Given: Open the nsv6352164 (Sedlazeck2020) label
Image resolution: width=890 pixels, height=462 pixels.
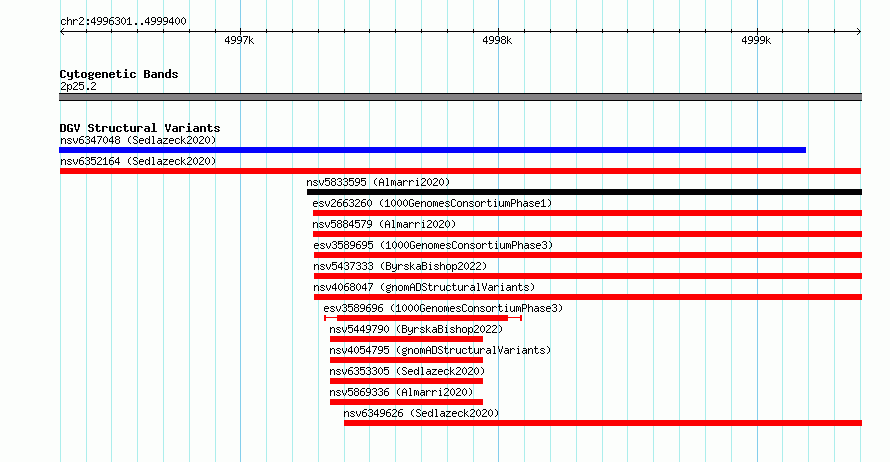Looking at the screenshot, I should 138,161.
